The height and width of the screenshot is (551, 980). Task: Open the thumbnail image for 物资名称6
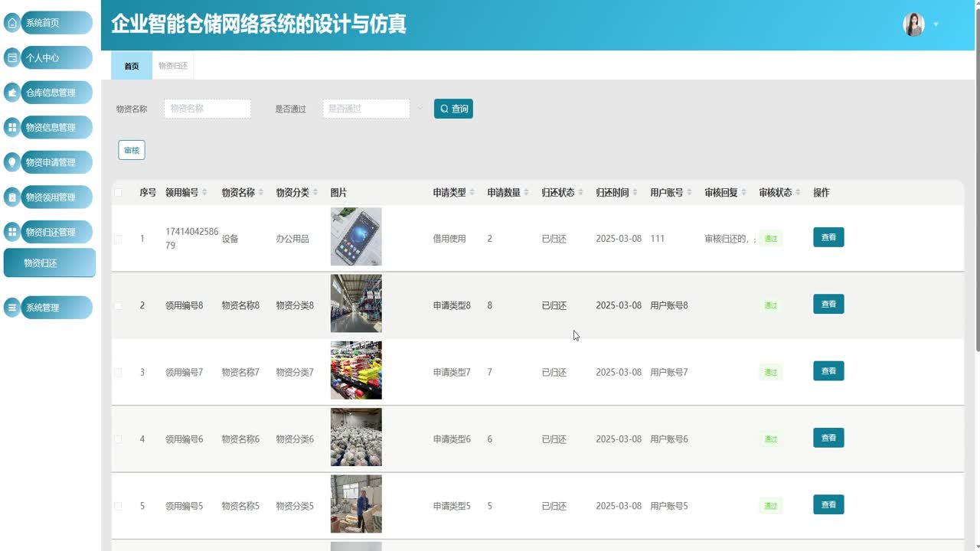pyautogui.click(x=356, y=437)
